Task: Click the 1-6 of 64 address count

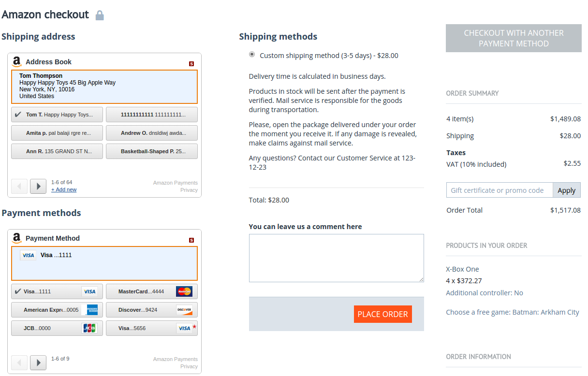Action: click(62, 182)
